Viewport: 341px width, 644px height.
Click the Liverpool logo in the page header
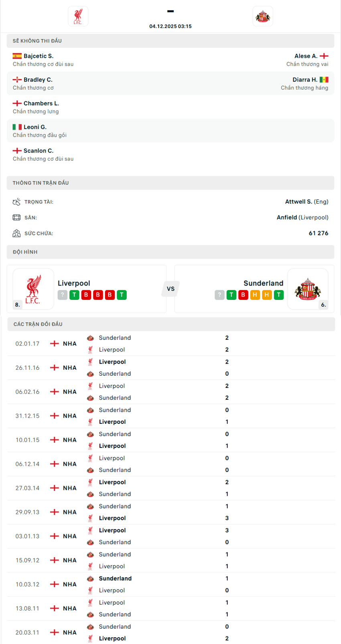(x=78, y=16)
